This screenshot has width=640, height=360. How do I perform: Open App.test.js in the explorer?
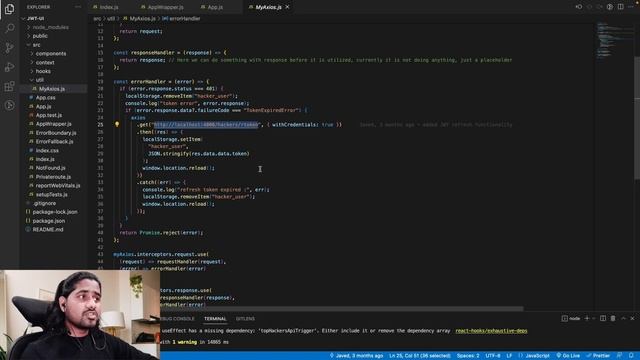point(49,115)
